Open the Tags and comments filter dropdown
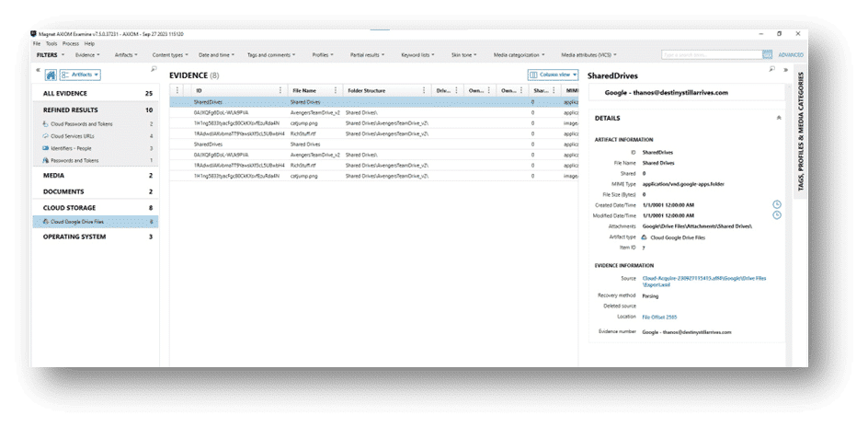 271,55
